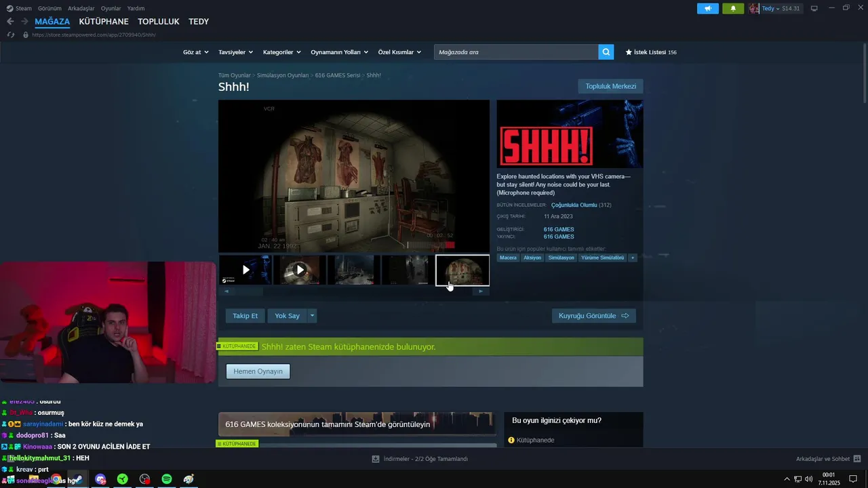Click the store URL address bar

pyautogui.click(x=94, y=35)
